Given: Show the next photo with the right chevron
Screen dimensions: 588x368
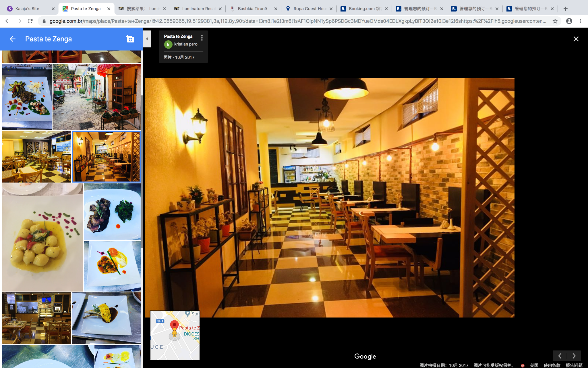Looking at the screenshot, I should [x=574, y=356].
